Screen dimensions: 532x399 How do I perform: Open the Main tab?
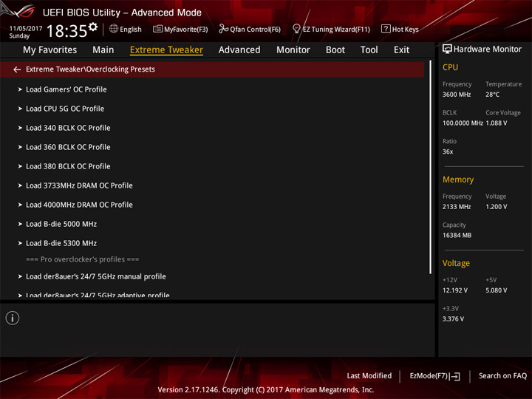click(103, 50)
